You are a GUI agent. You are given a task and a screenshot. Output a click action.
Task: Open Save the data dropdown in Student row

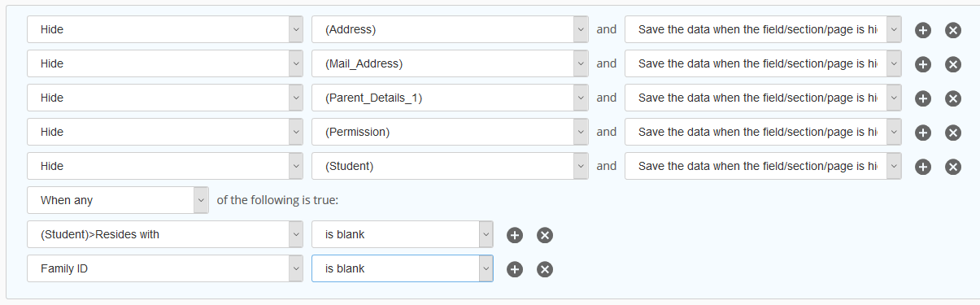pos(763,166)
